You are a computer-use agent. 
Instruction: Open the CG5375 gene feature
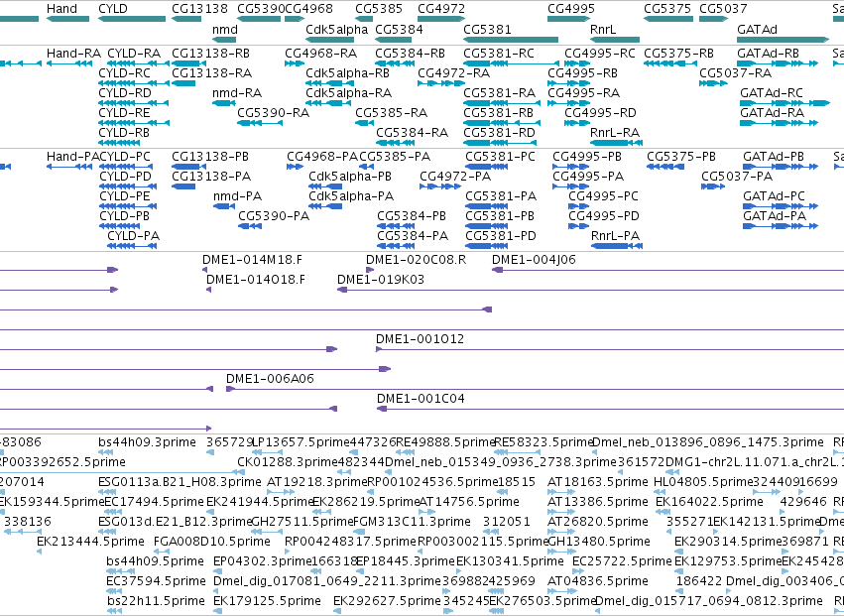click(x=668, y=19)
